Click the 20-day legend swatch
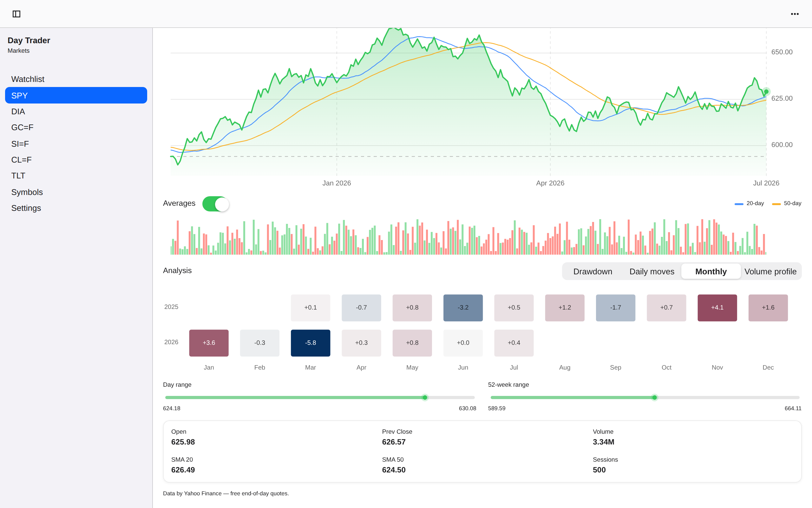 click(x=739, y=204)
